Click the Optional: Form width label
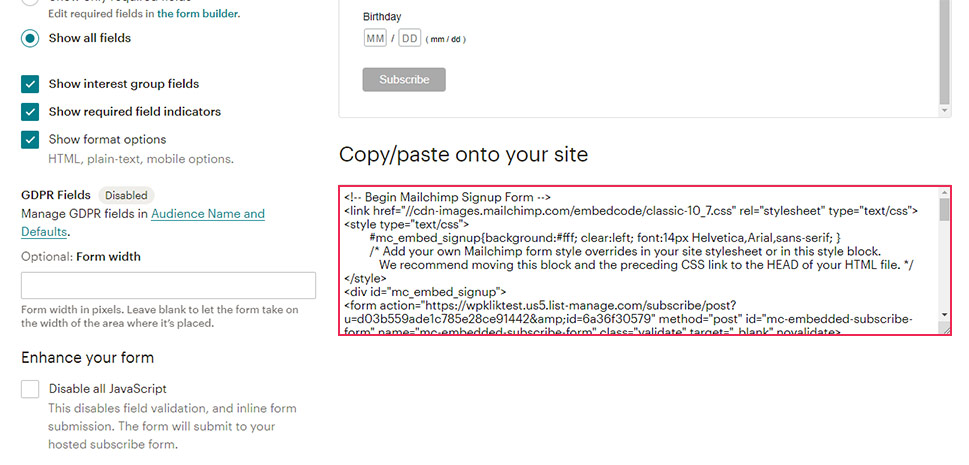This screenshot has width=969, height=465. point(81,257)
